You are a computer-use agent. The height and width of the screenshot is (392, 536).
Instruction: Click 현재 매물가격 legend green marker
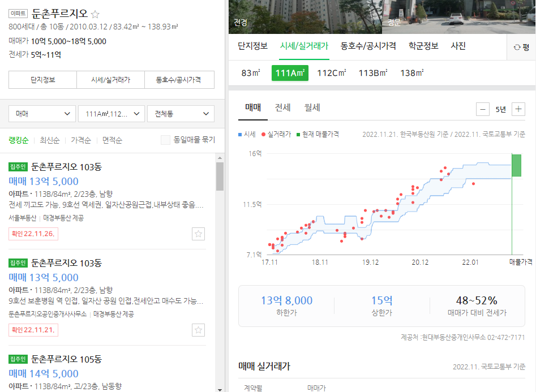click(x=298, y=135)
